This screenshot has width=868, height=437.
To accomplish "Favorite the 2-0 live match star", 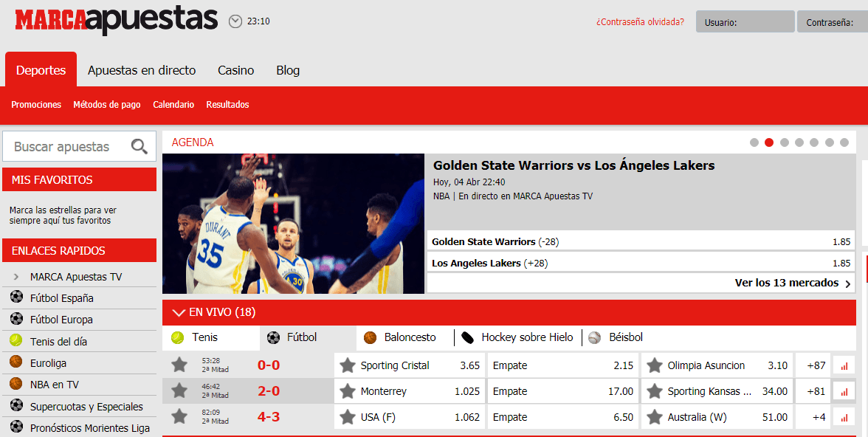I will (179, 390).
